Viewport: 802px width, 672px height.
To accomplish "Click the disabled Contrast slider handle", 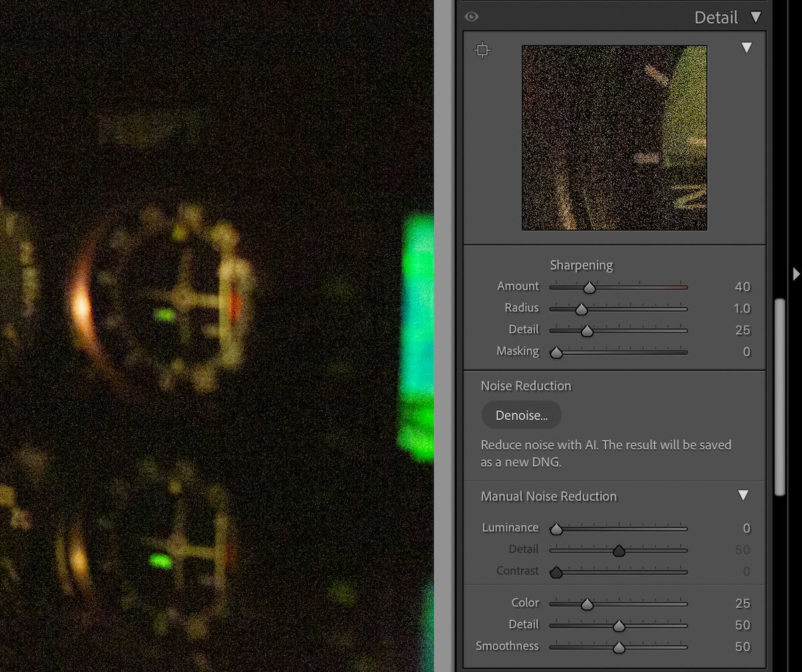I will click(x=556, y=572).
